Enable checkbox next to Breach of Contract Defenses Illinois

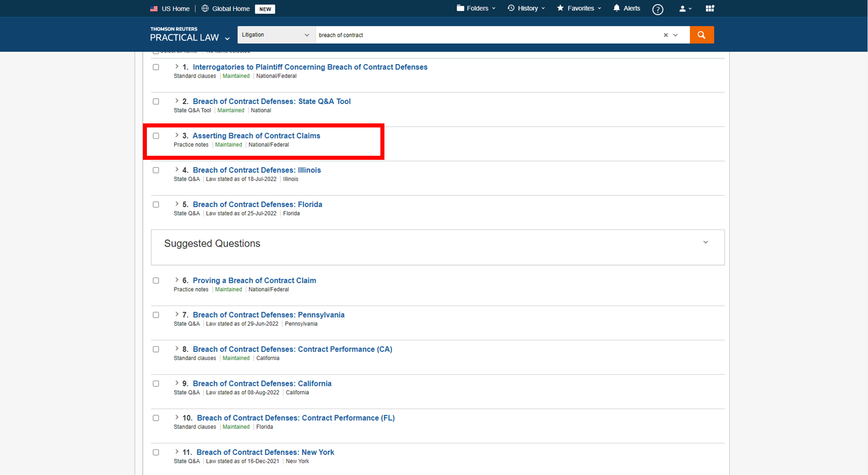tap(156, 170)
